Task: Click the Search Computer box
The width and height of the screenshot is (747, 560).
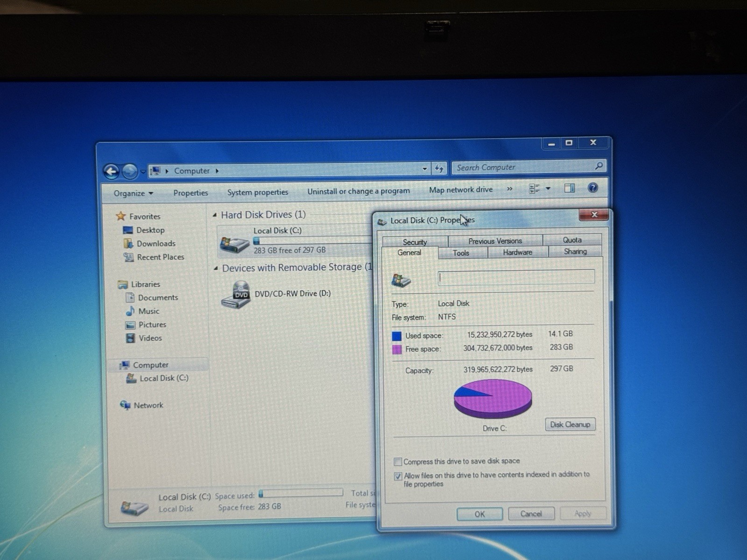Action: [529, 167]
